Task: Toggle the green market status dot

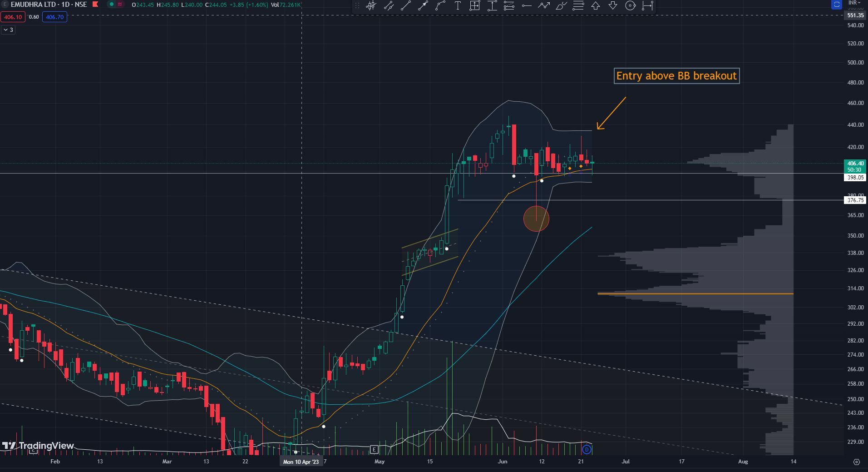Action: 111,4
